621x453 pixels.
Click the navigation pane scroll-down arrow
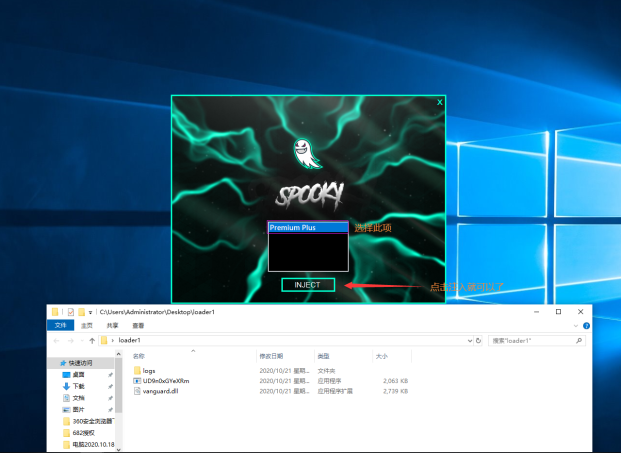pos(118,449)
